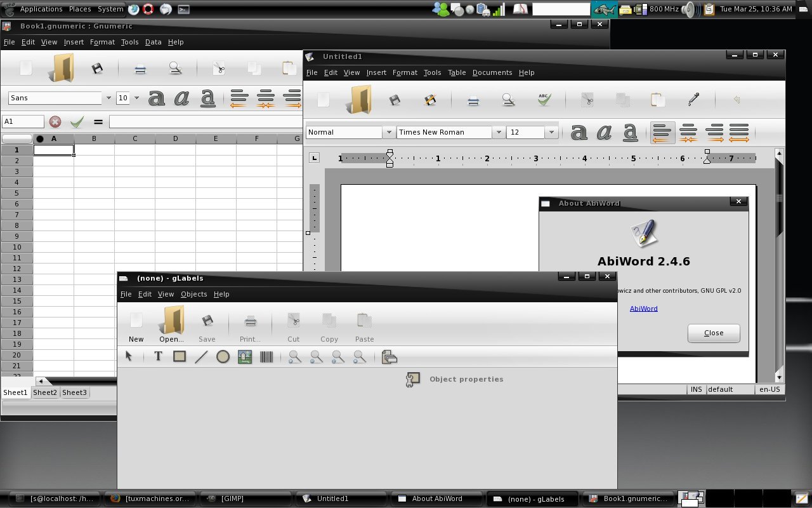Viewport: 812px width, 508px height.
Task: Open the Applications menu
Action: coord(41,9)
